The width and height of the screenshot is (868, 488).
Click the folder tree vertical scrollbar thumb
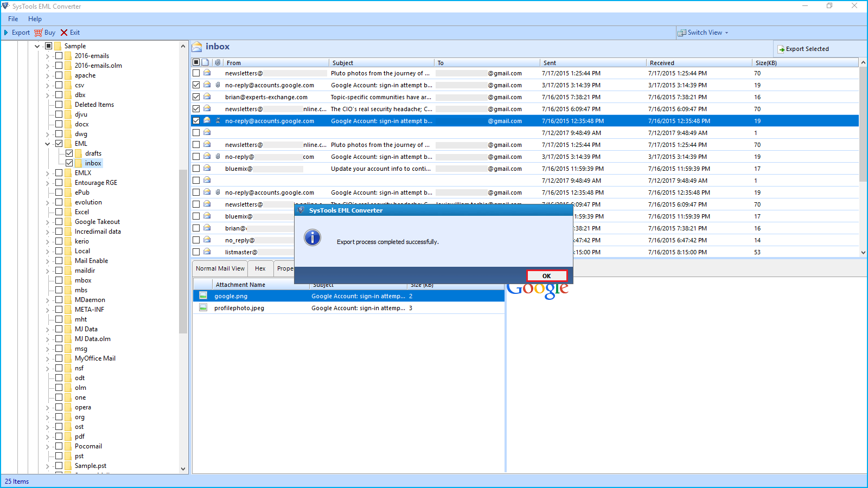[183, 252]
